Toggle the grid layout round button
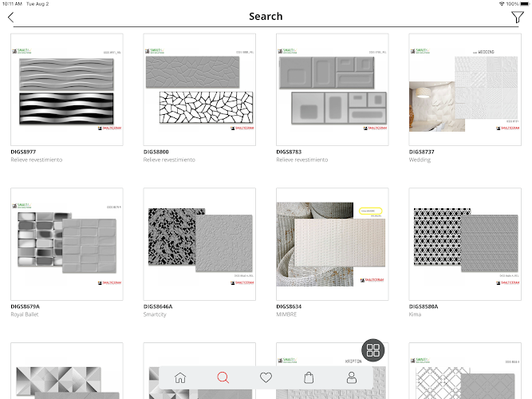The height and width of the screenshot is (399, 532). click(x=372, y=350)
